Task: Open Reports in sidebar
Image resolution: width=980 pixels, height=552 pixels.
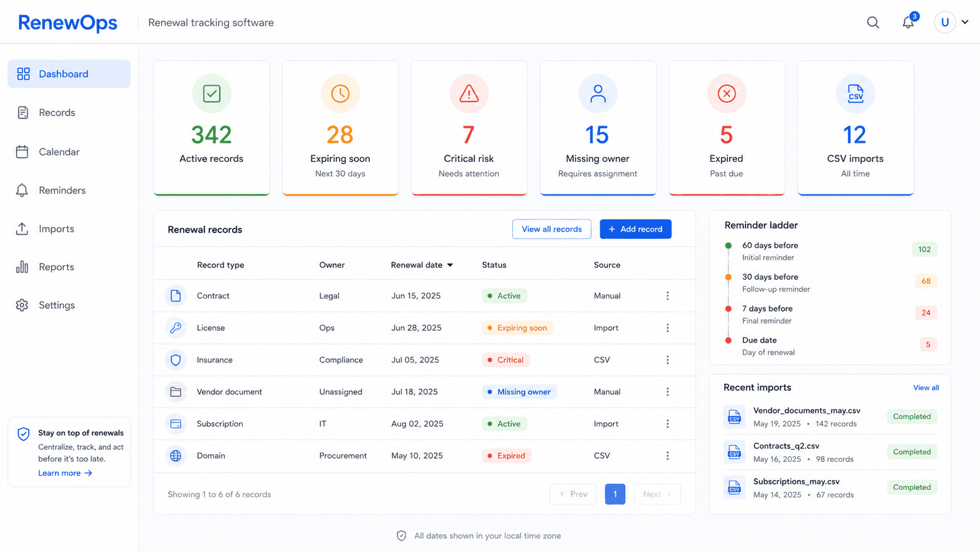Action: pyautogui.click(x=69, y=267)
